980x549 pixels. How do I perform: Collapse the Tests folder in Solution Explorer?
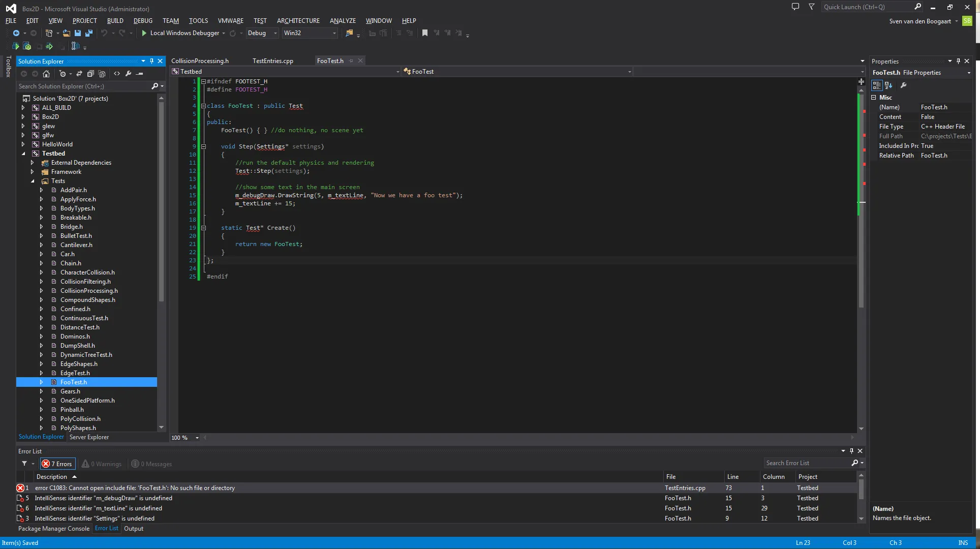(x=33, y=181)
